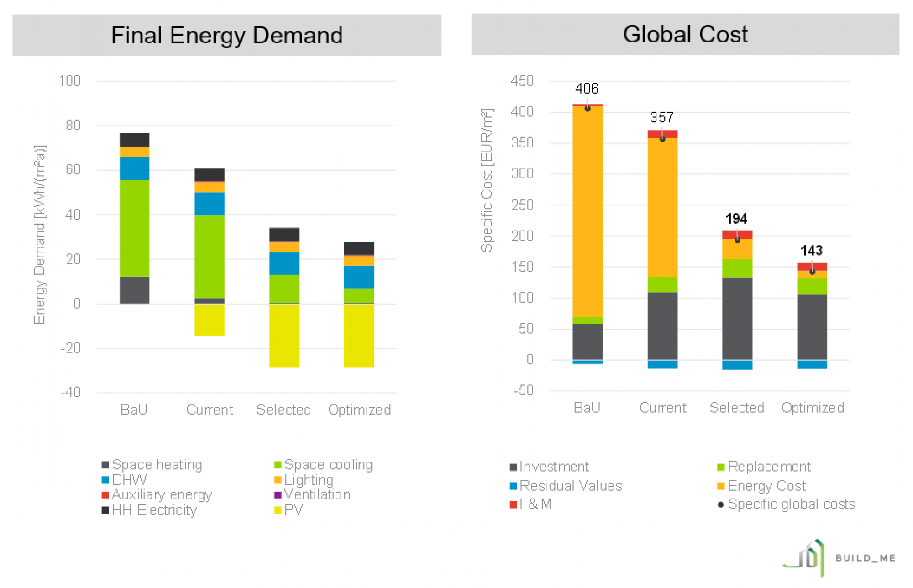
Task: Click the Auxiliary energy legend swatch
Action: (105, 495)
